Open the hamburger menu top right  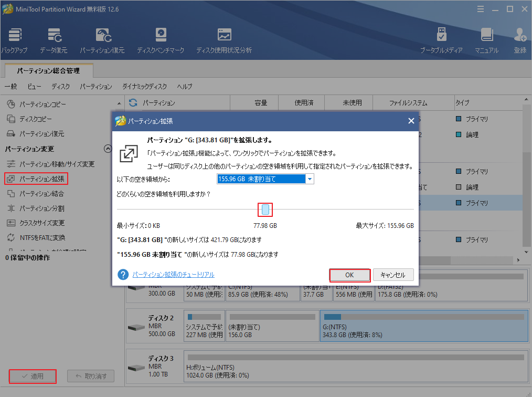481,8
